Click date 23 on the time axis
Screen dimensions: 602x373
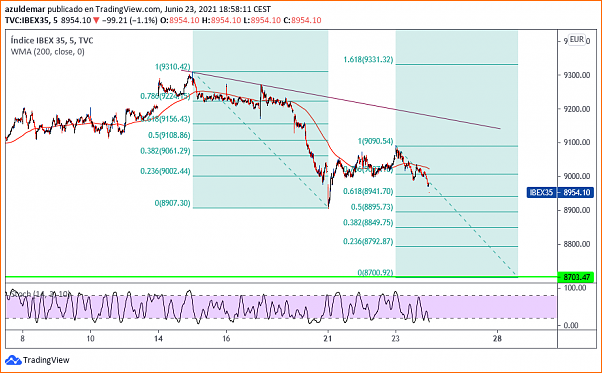click(x=395, y=338)
